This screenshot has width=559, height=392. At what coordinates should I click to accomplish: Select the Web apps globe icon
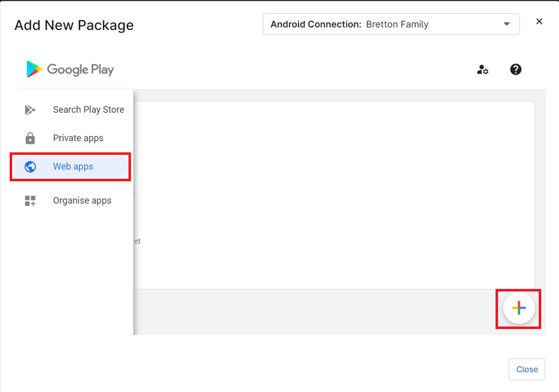point(29,166)
